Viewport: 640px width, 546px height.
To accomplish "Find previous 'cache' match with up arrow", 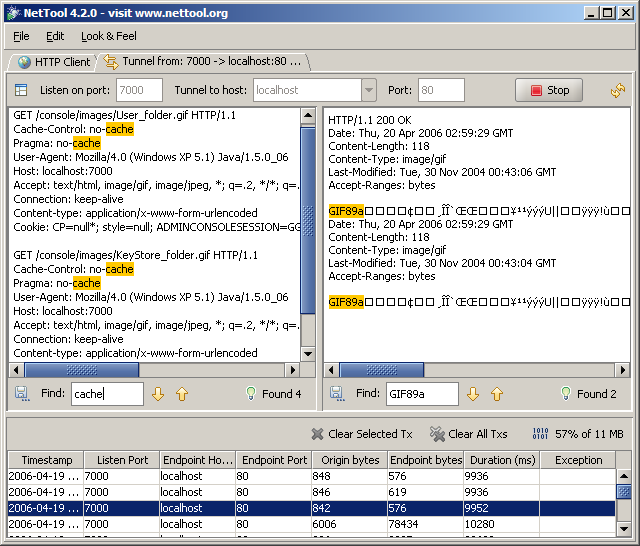I will [x=181, y=394].
